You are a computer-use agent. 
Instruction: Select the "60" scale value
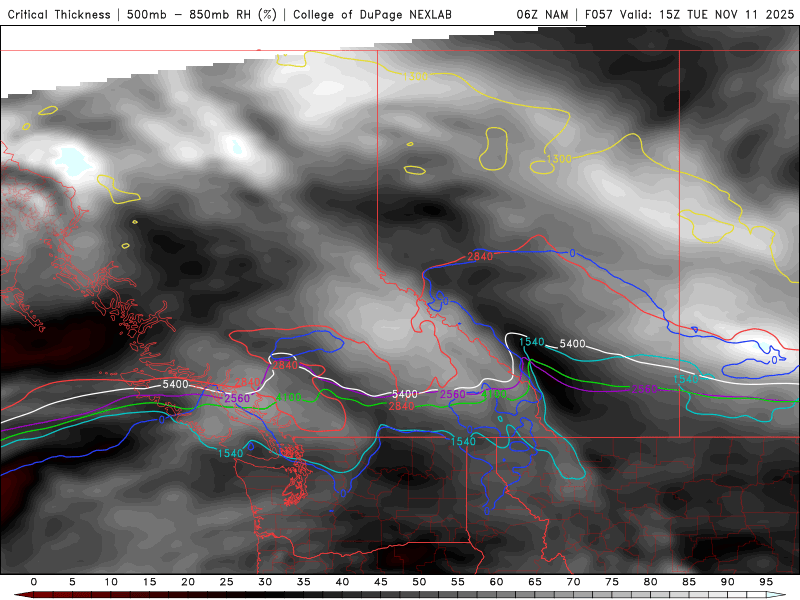tap(496, 582)
